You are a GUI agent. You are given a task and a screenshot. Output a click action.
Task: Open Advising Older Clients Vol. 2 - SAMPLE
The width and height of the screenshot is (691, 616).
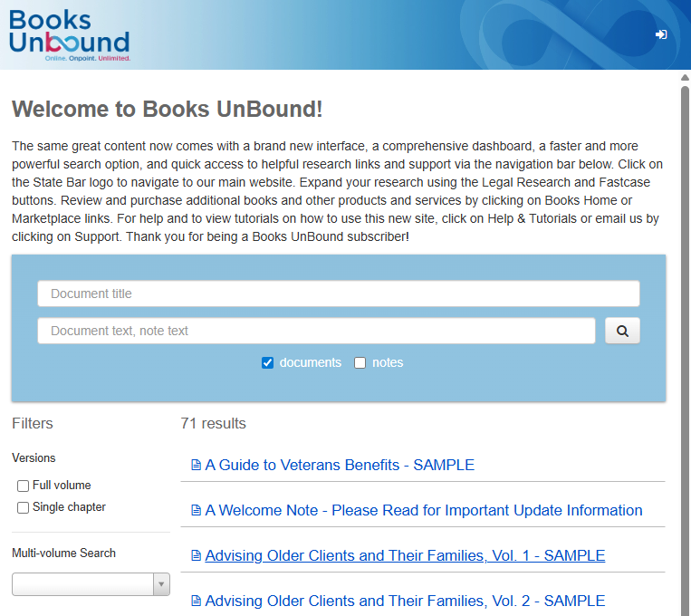(405, 602)
